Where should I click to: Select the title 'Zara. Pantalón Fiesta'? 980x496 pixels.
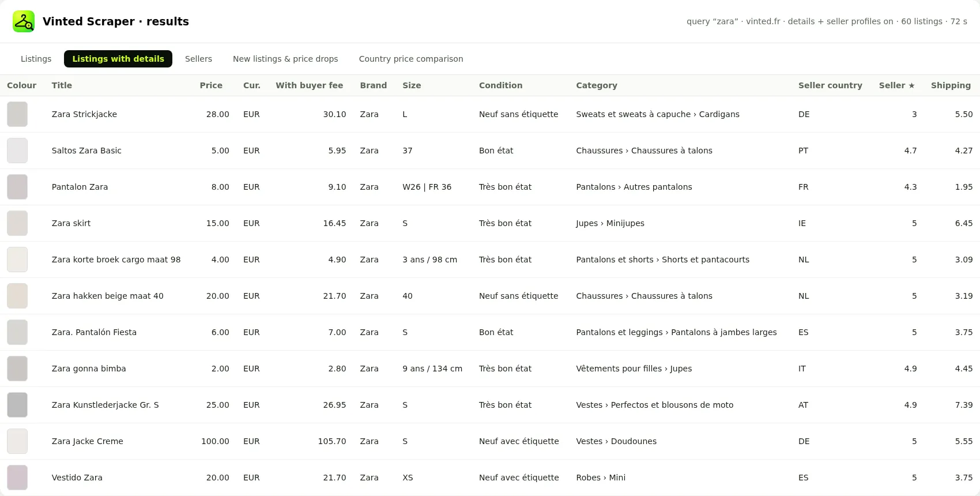[94, 332]
